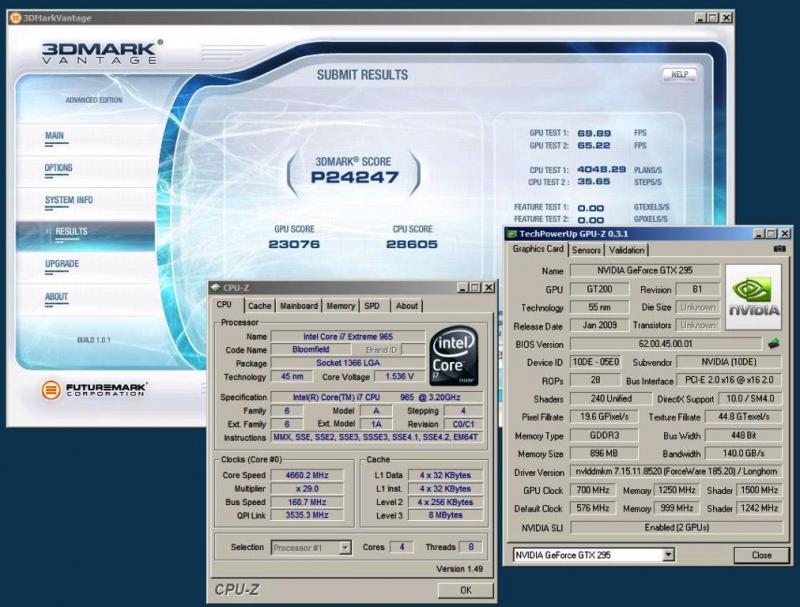
Task: Click the "Intel Core i7 Extreme 965" name field
Action: pos(348,336)
